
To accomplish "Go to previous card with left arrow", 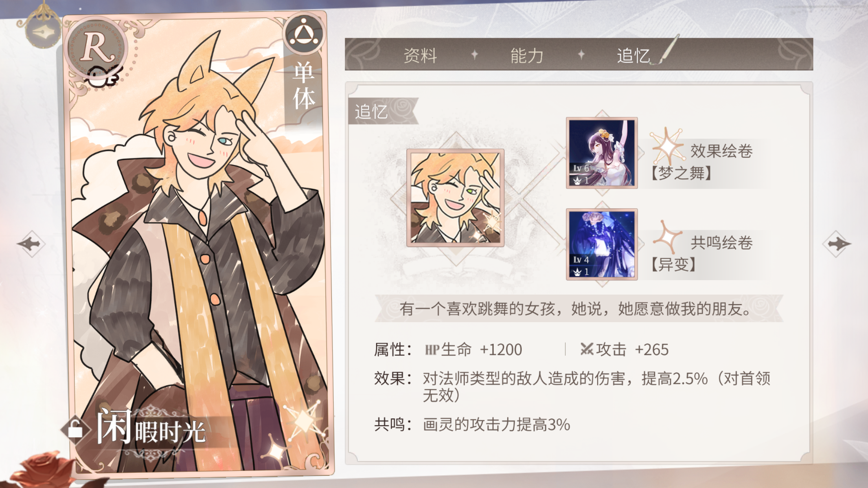I will [x=31, y=244].
